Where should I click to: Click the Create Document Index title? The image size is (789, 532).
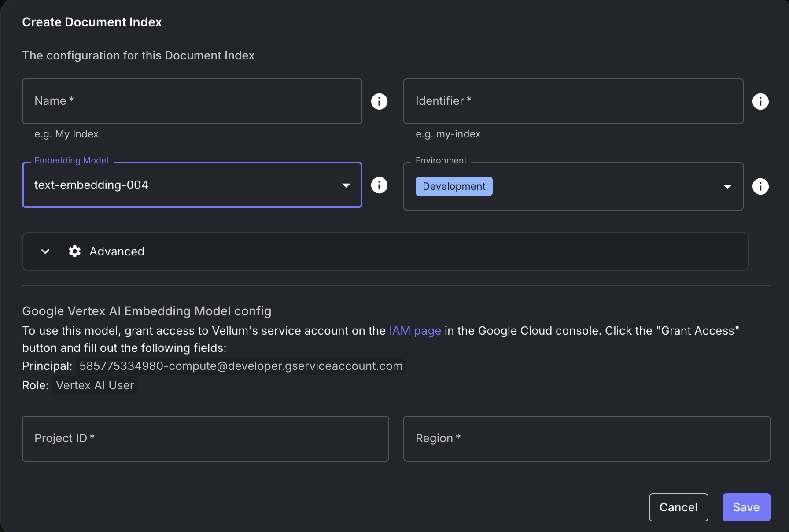click(x=92, y=22)
